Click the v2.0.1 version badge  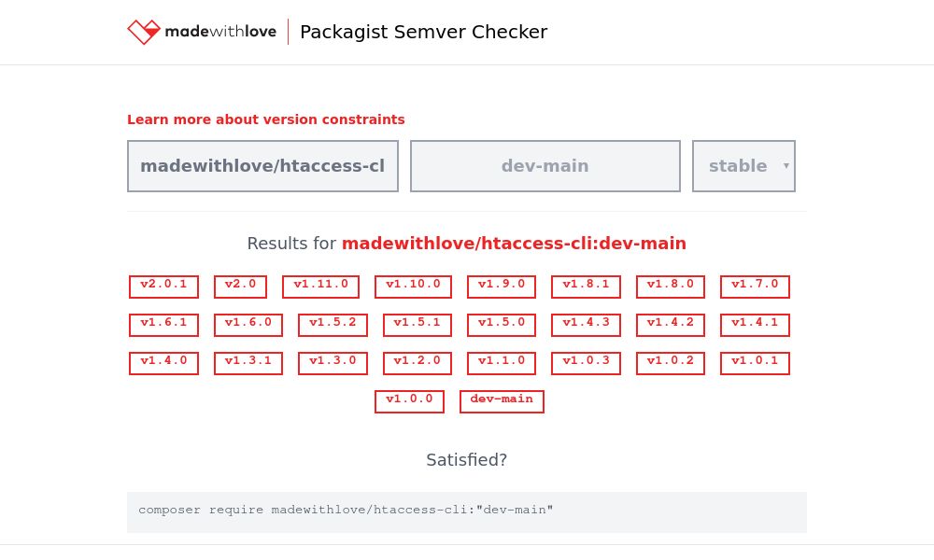point(163,286)
